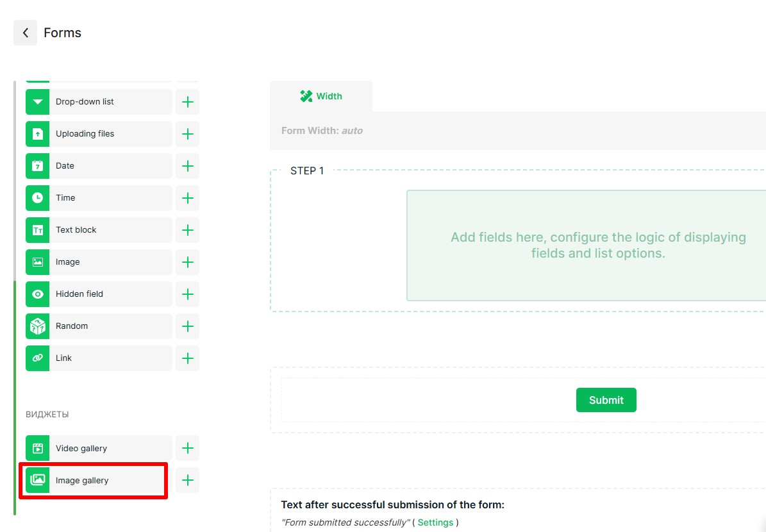This screenshot has width=766, height=532.
Task: Click plus icon beside Hidden field
Action: 187,294
